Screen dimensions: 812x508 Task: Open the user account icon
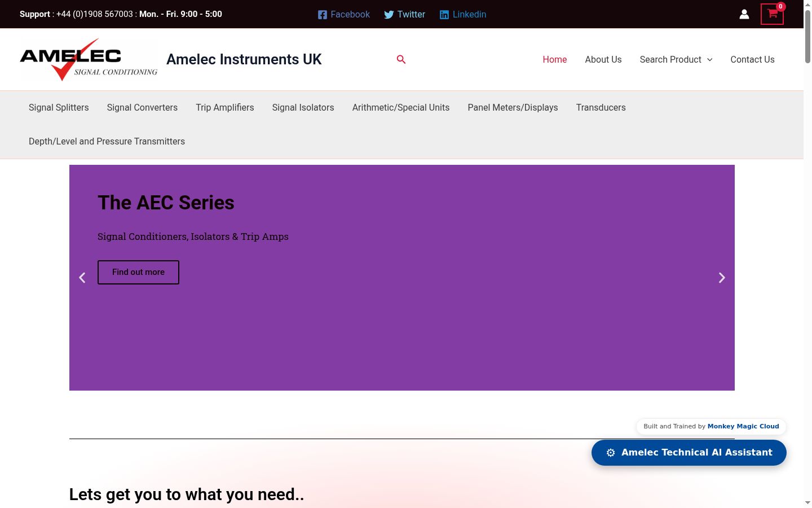click(x=744, y=14)
